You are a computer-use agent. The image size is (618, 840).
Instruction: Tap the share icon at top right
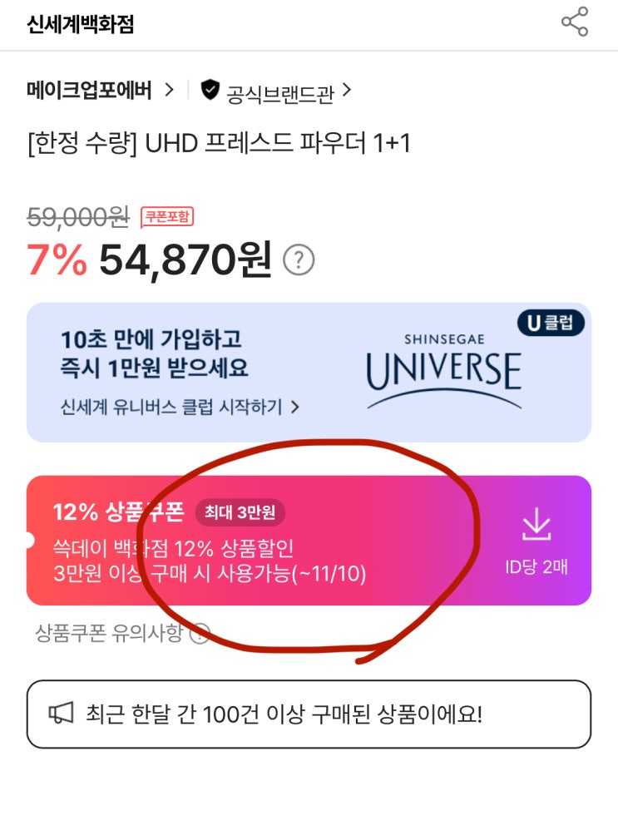tap(574, 22)
